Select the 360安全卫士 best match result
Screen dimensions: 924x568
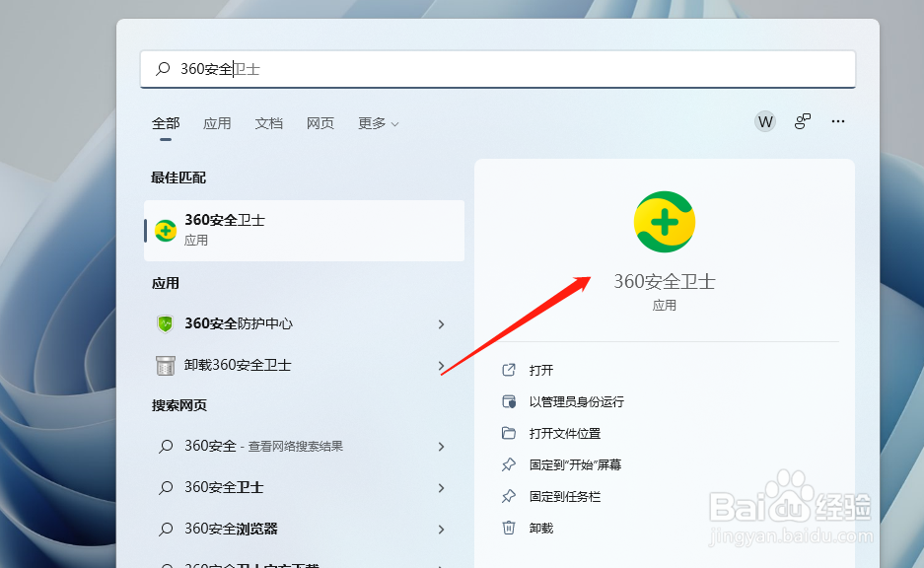tap(304, 231)
